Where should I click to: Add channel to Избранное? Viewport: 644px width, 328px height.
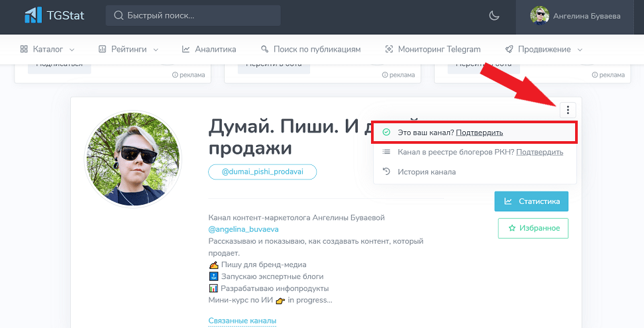click(533, 228)
